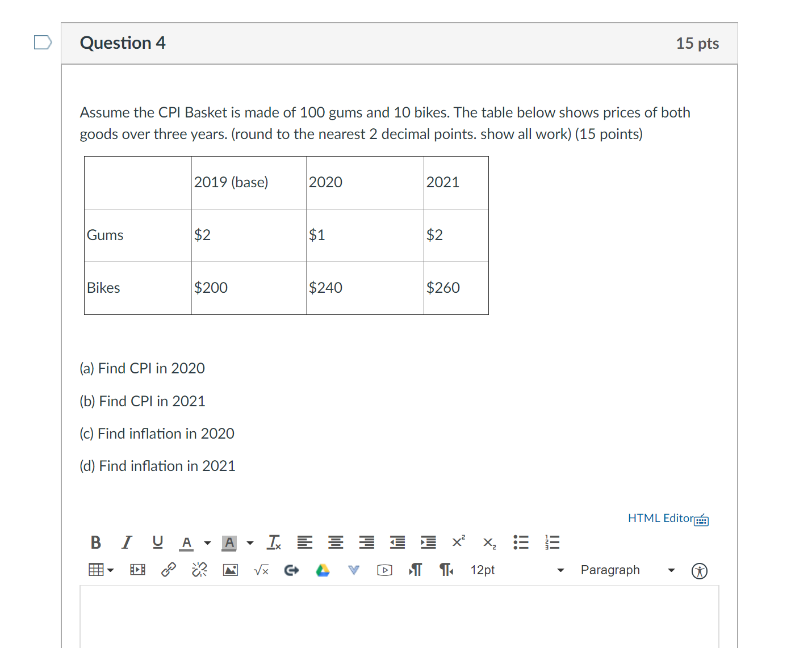
Task: Open the external tools menu
Action: click(x=291, y=570)
